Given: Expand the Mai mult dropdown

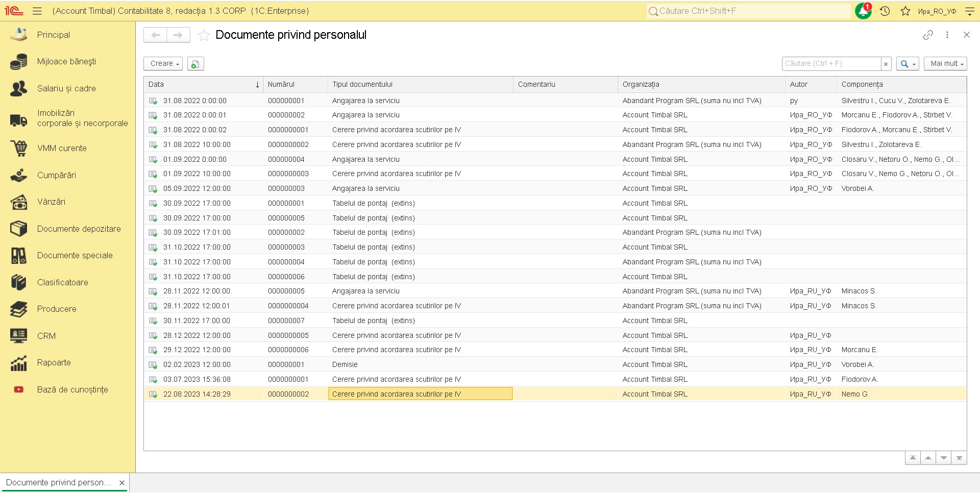Looking at the screenshot, I should point(945,64).
